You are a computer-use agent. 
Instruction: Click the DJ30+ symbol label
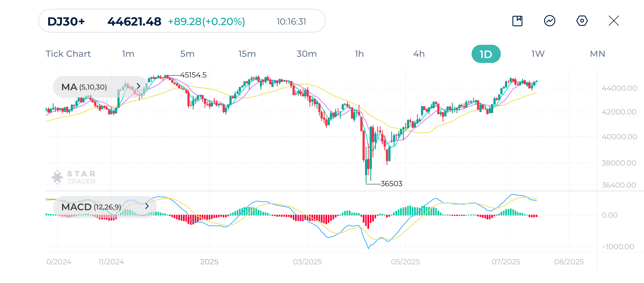[x=67, y=22]
